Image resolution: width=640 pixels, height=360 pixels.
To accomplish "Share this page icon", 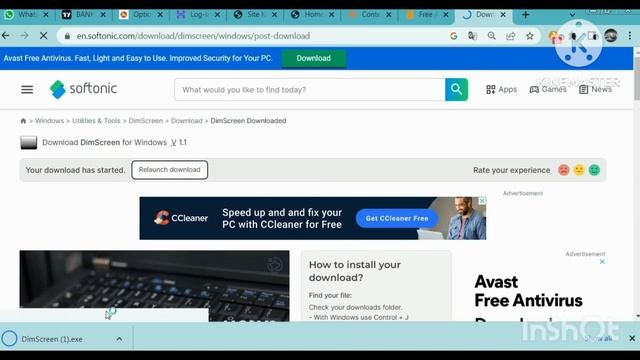I will pos(511,36).
